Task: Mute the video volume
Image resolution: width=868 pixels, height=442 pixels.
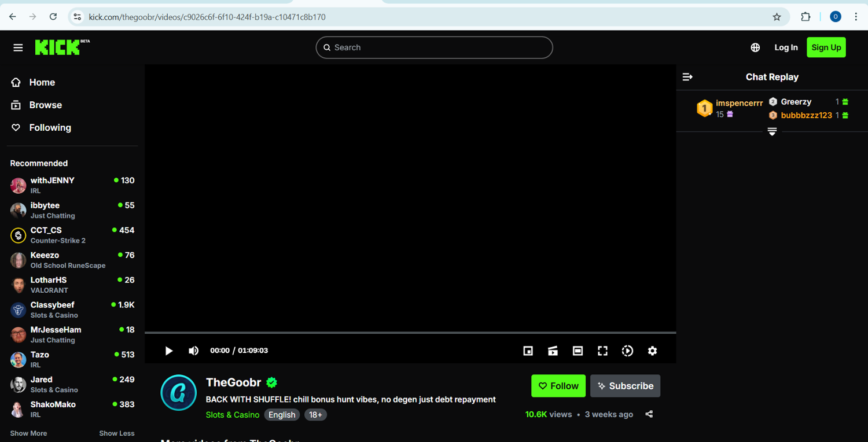Action: point(194,351)
